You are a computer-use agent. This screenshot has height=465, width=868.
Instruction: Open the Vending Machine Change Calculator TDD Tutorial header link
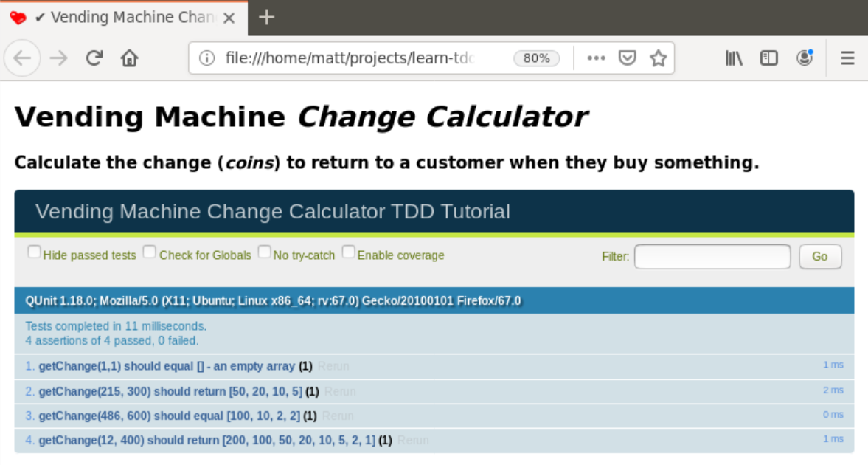(x=273, y=212)
